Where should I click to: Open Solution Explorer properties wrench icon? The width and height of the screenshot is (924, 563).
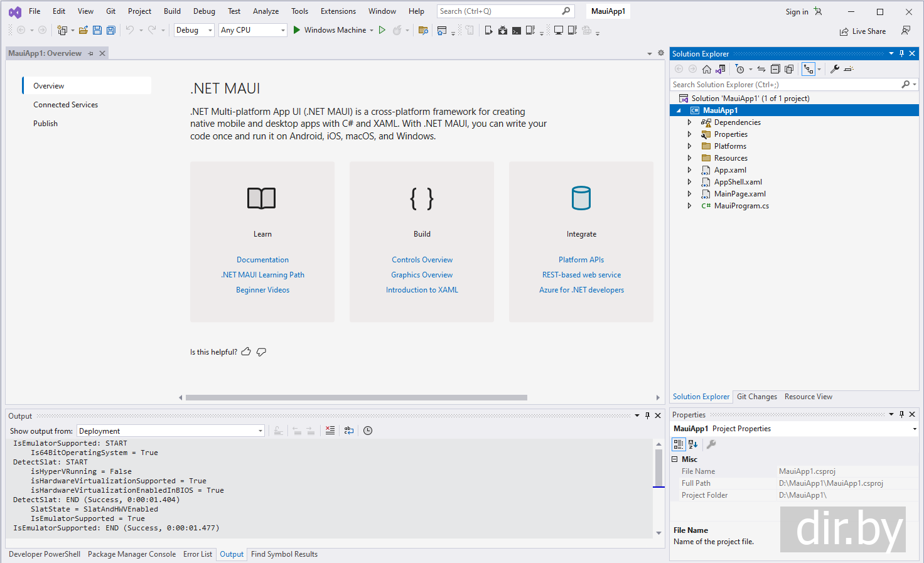coord(834,69)
